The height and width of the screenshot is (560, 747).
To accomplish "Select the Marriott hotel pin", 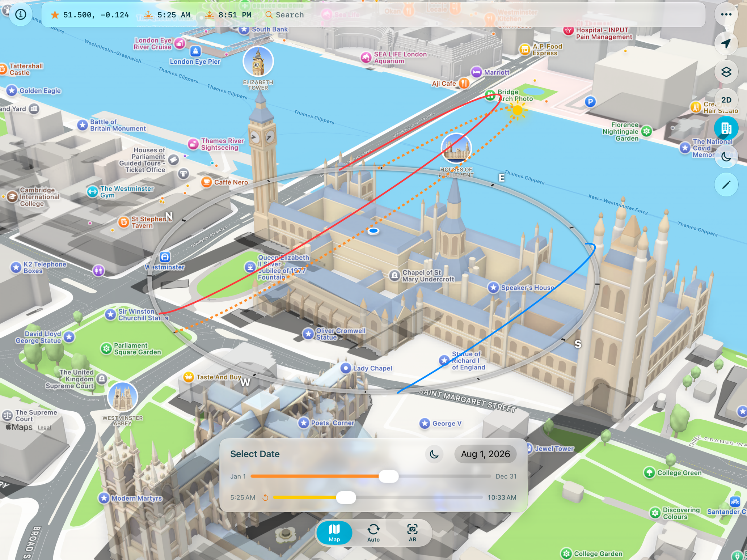I will [x=476, y=72].
